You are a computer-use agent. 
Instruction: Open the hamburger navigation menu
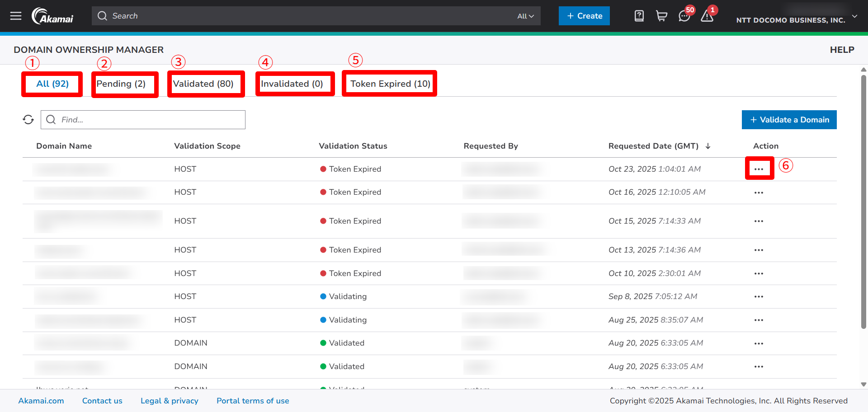(16, 16)
